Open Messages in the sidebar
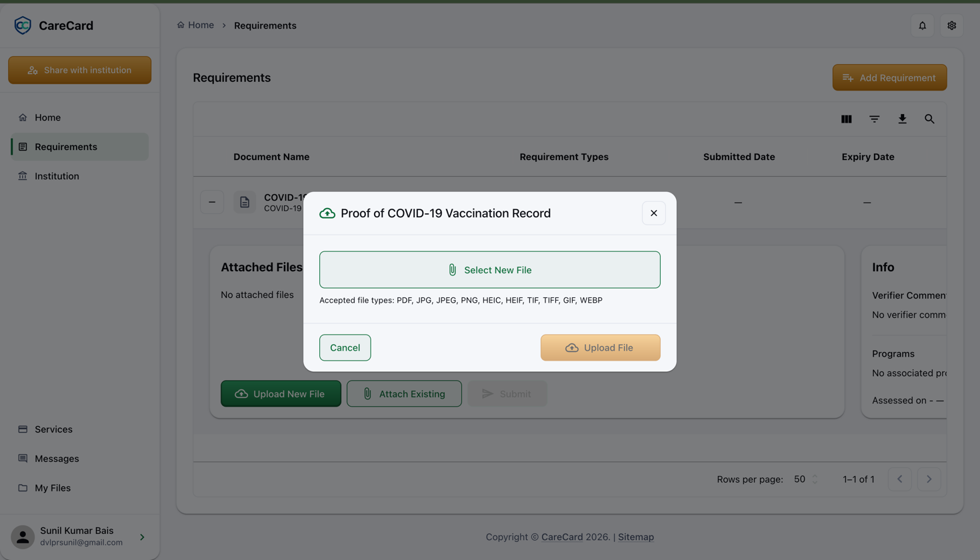 click(79, 459)
